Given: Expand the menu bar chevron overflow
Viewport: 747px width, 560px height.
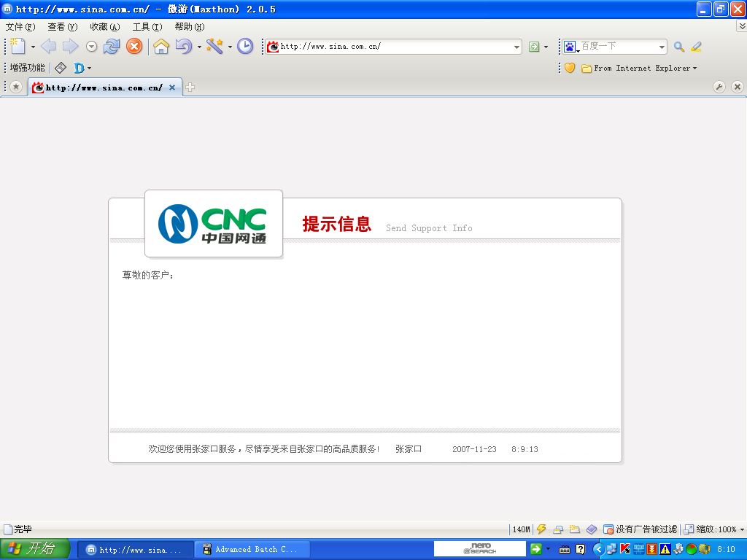Looking at the screenshot, I should click(742, 26).
